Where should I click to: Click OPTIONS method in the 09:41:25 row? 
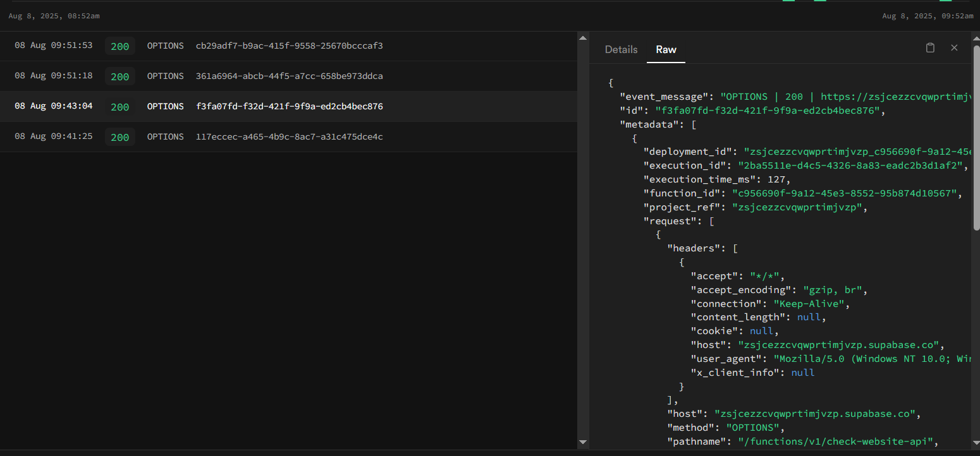pos(166,136)
